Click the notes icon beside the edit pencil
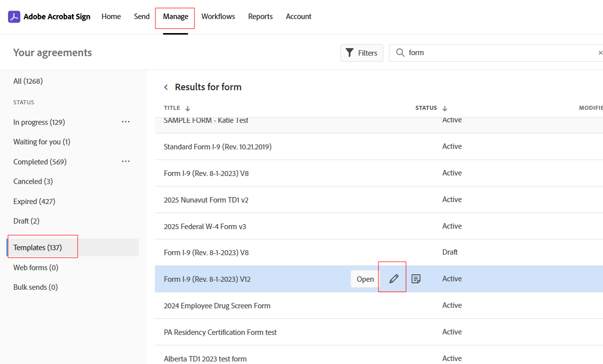The width and height of the screenshot is (603, 364). click(416, 279)
